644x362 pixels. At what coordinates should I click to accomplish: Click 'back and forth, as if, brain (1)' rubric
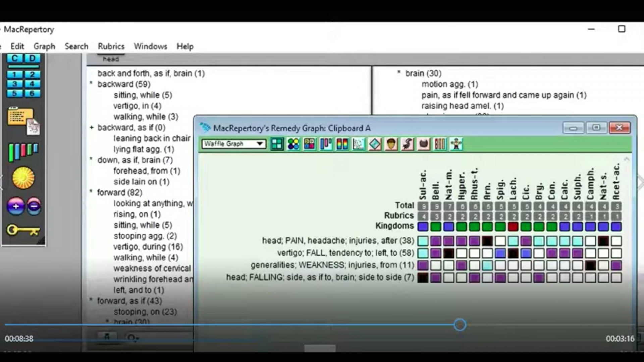click(151, 73)
